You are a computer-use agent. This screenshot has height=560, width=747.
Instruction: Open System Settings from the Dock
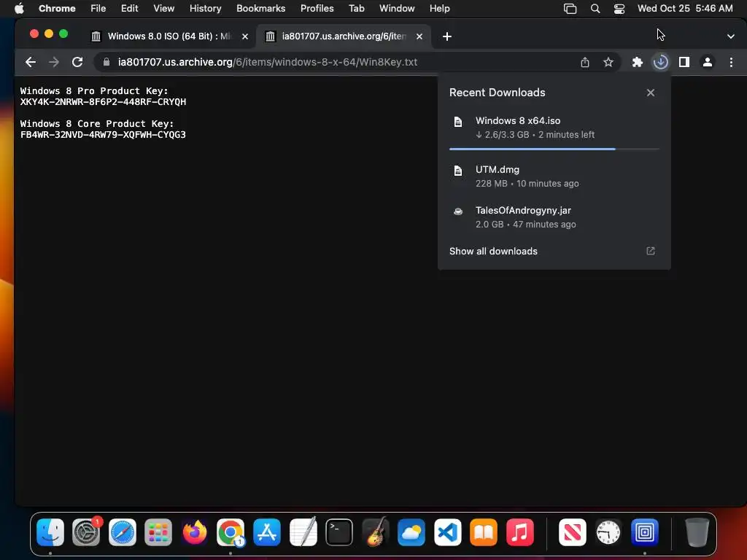click(86, 532)
